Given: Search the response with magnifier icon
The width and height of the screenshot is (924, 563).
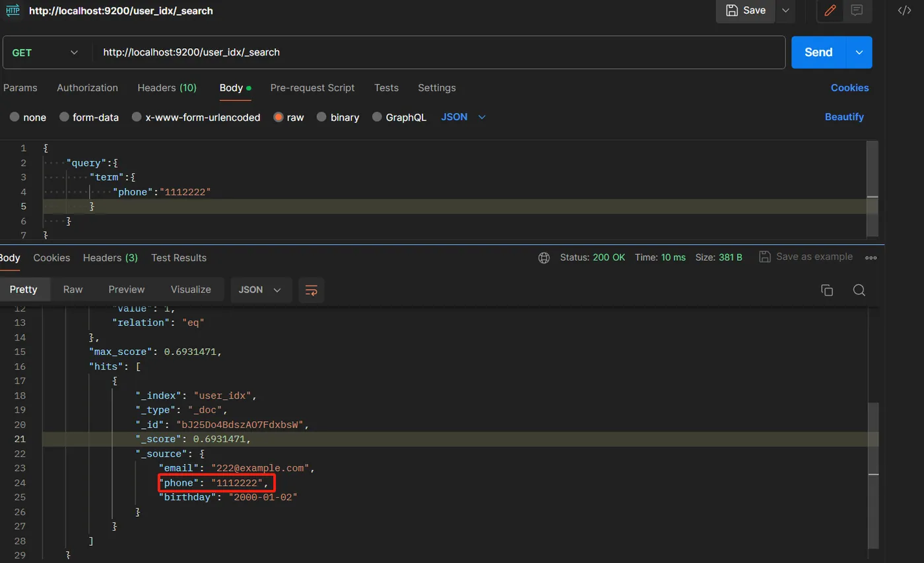Looking at the screenshot, I should 859,290.
